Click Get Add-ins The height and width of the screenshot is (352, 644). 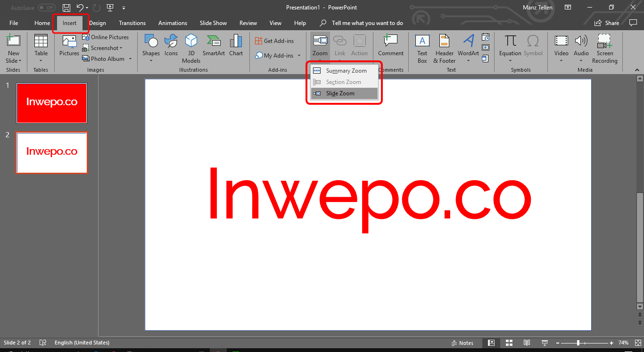pyautogui.click(x=274, y=41)
